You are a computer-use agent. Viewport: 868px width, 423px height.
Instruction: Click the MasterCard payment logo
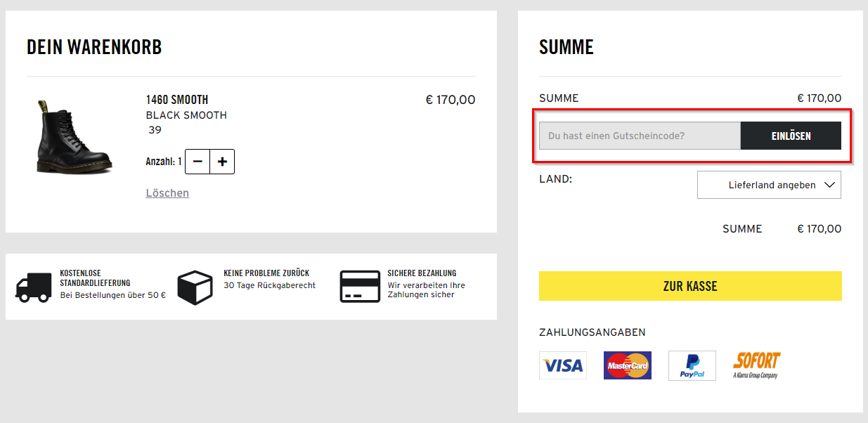tap(628, 365)
